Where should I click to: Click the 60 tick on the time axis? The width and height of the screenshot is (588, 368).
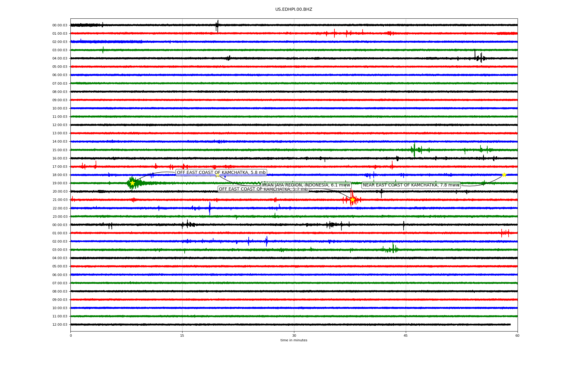(517, 335)
